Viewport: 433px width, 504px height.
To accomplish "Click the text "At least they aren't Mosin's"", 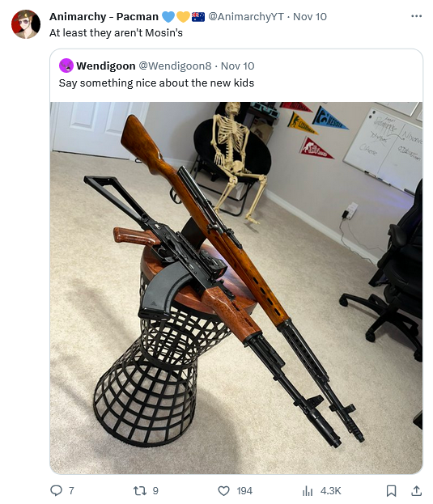I will (x=116, y=33).
